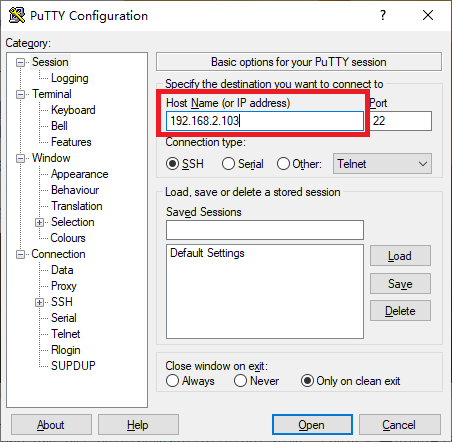452x442 pixels.
Task: Select the Serial connection type radio button
Action: (x=228, y=164)
